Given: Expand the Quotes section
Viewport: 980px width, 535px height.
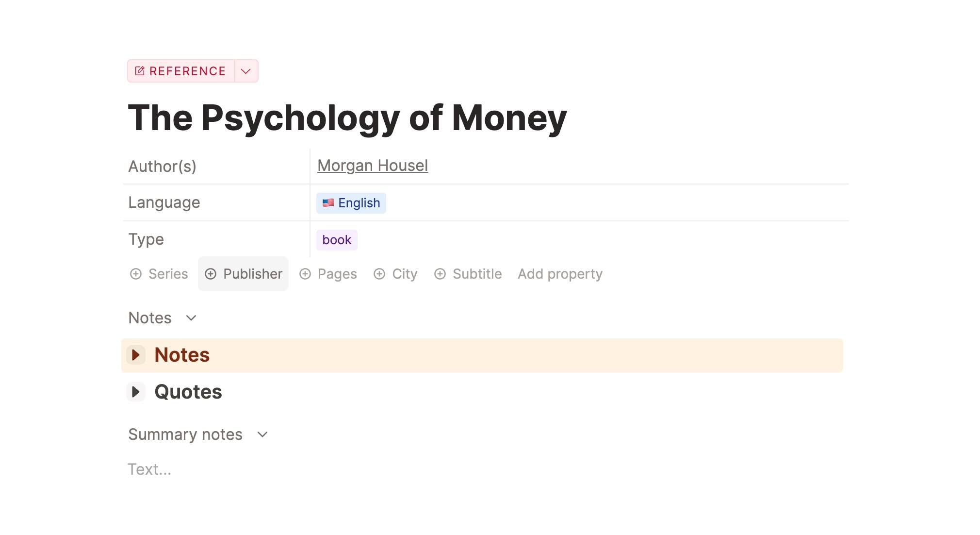Looking at the screenshot, I should tap(137, 392).
